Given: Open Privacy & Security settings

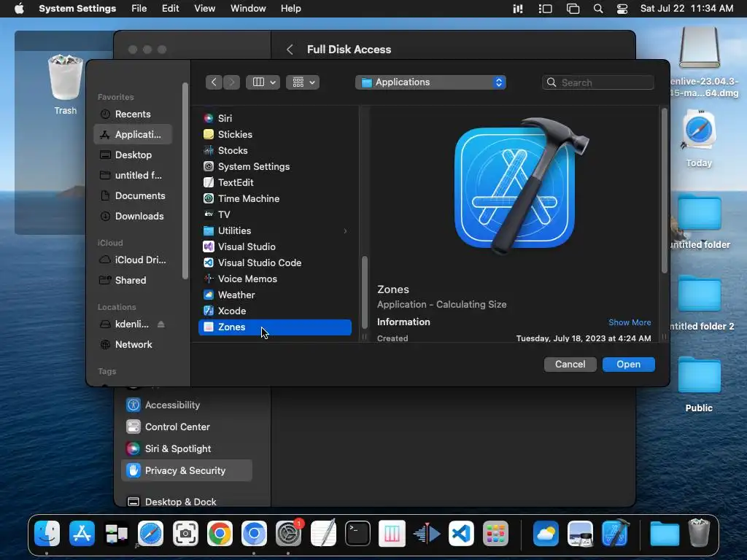Looking at the screenshot, I should (x=187, y=470).
